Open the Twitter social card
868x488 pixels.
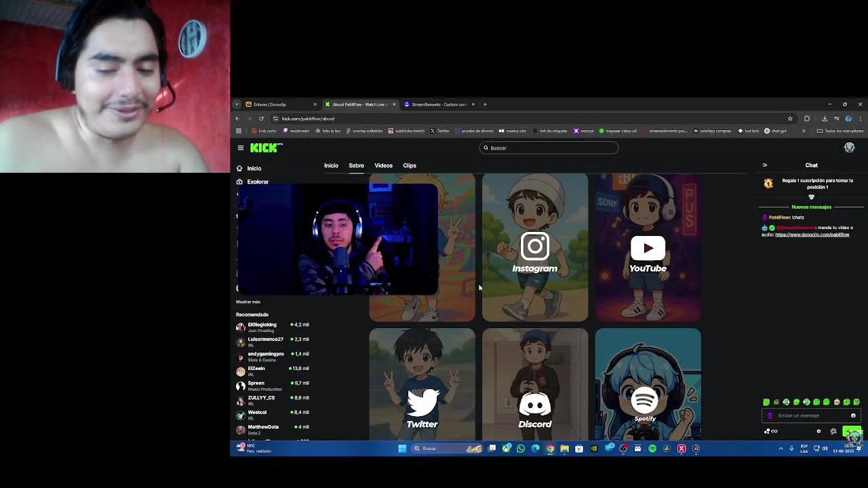(x=422, y=384)
